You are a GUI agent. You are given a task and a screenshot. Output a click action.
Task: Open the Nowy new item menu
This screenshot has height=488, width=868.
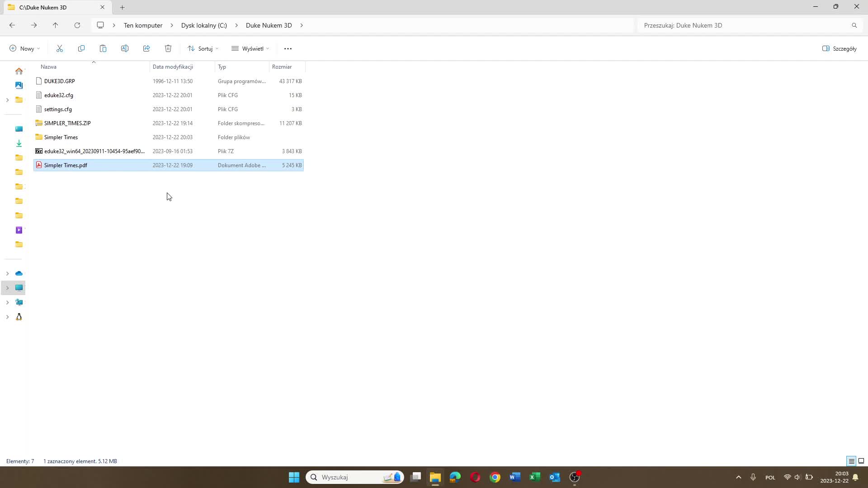[x=25, y=48]
